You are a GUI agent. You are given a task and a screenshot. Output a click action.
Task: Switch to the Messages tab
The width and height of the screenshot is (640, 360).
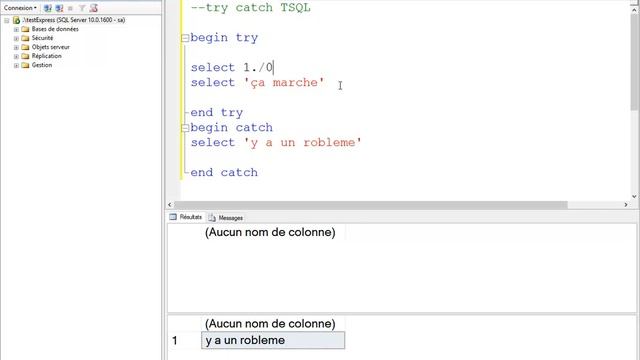226,218
